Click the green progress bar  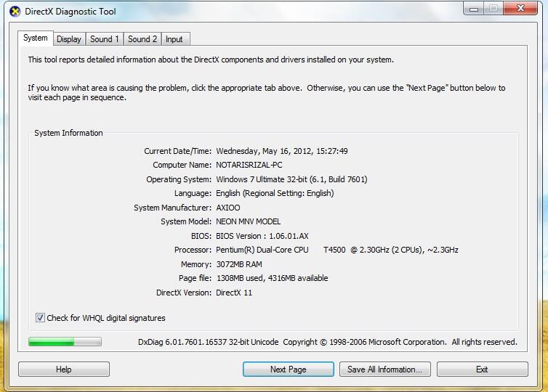(x=65, y=342)
